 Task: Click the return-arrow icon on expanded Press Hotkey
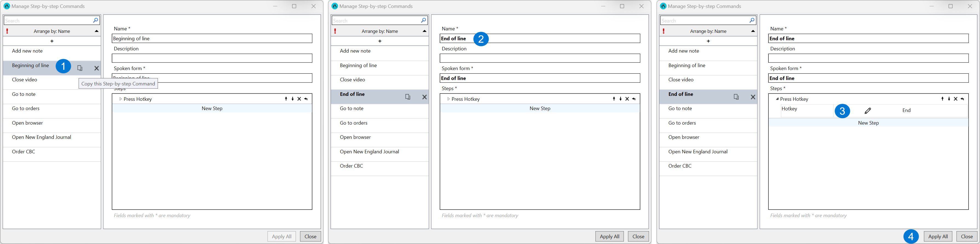point(962,99)
